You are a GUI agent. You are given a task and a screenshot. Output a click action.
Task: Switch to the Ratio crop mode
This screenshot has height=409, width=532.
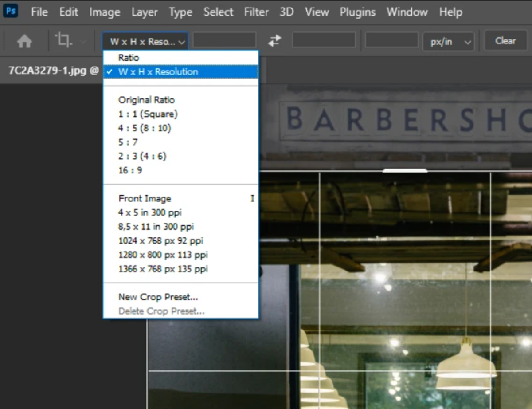[129, 57]
